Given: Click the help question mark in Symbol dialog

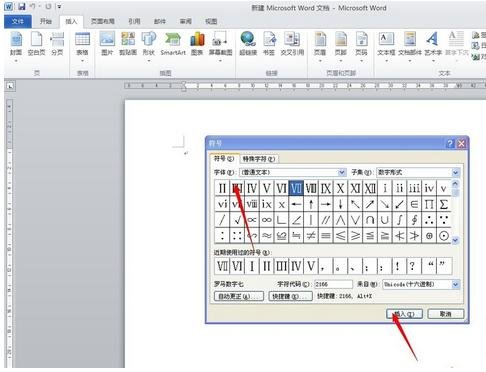Looking at the screenshot, I should [450, 143].
